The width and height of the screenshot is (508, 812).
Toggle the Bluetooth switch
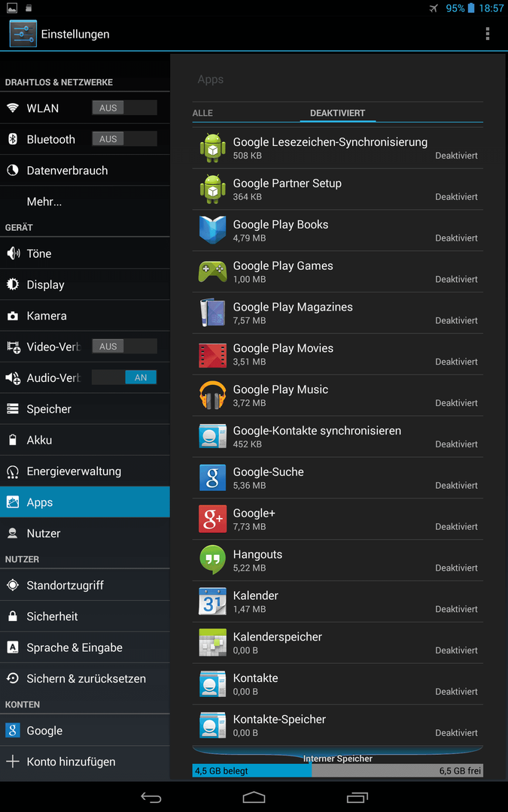(124, 139)
